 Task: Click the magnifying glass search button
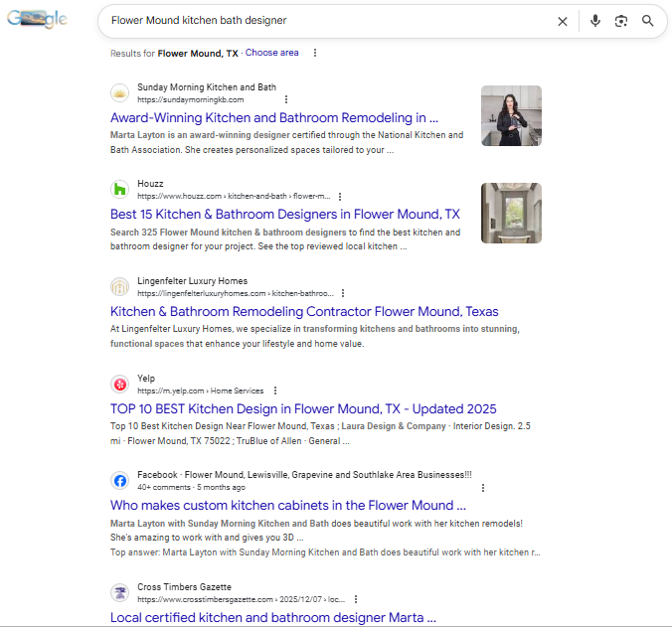pyautogui.click(x=647, y=21)
